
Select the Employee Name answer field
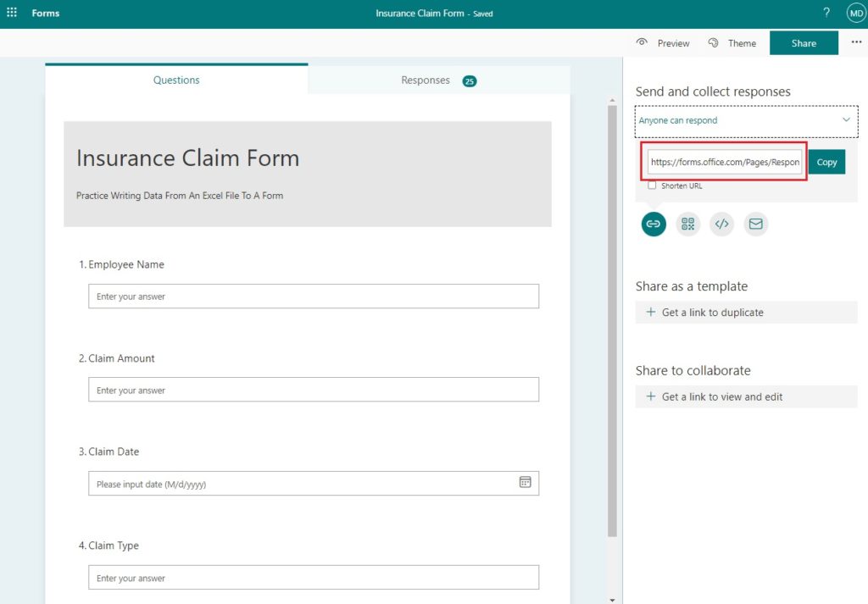tap(313, 296)
